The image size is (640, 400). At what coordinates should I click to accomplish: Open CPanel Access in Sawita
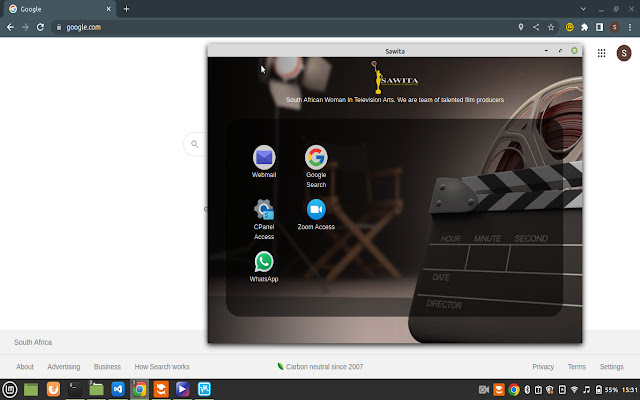click(x=264, y=219)
